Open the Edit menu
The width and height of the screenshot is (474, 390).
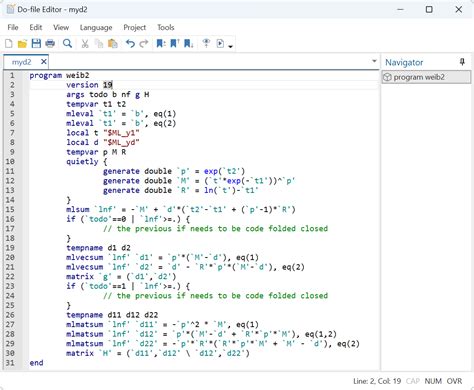[36, 27]
